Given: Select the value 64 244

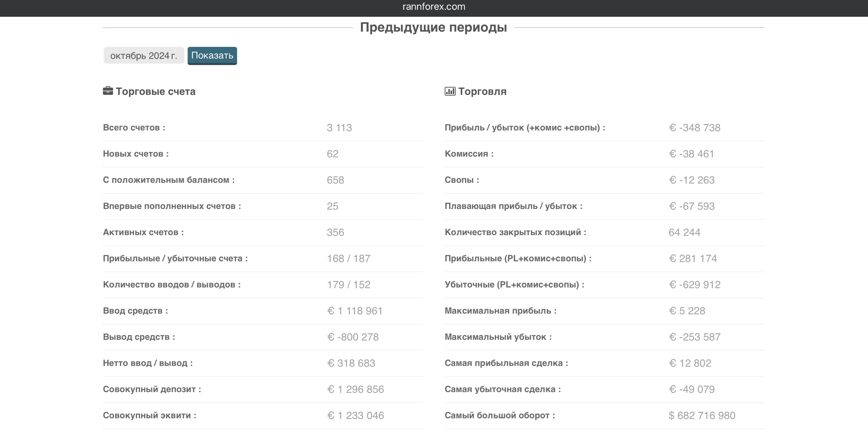Looking at the screenshot, I should pyautogui.click(x=684, y=232).
